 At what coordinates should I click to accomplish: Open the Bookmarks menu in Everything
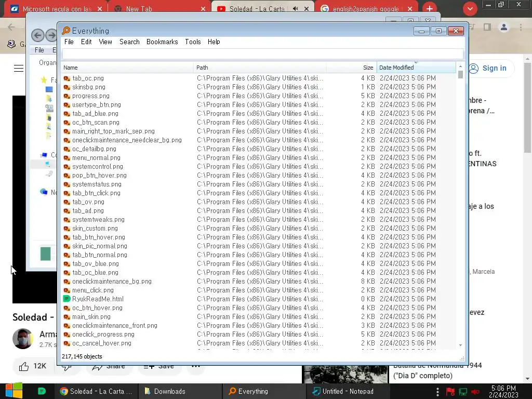point(162,42)
